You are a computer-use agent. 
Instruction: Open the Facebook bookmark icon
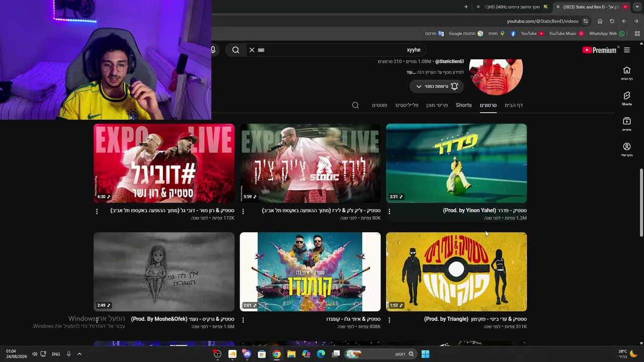point(513,34)
